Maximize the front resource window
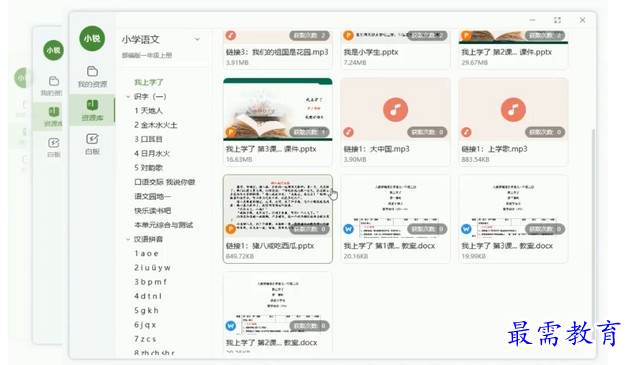This screenshot has height=365, width=629. coord(557,20)
